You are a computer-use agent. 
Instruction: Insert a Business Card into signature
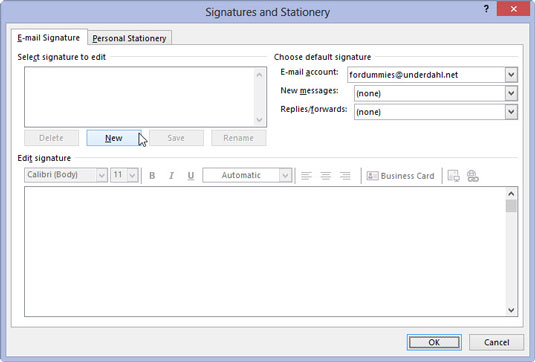click(x=401, y=176)
